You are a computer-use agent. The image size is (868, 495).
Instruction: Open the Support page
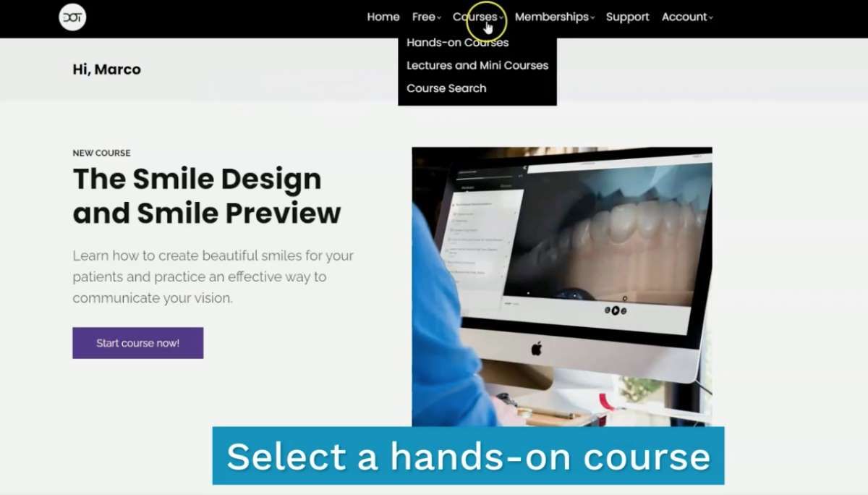pos(628,17)
